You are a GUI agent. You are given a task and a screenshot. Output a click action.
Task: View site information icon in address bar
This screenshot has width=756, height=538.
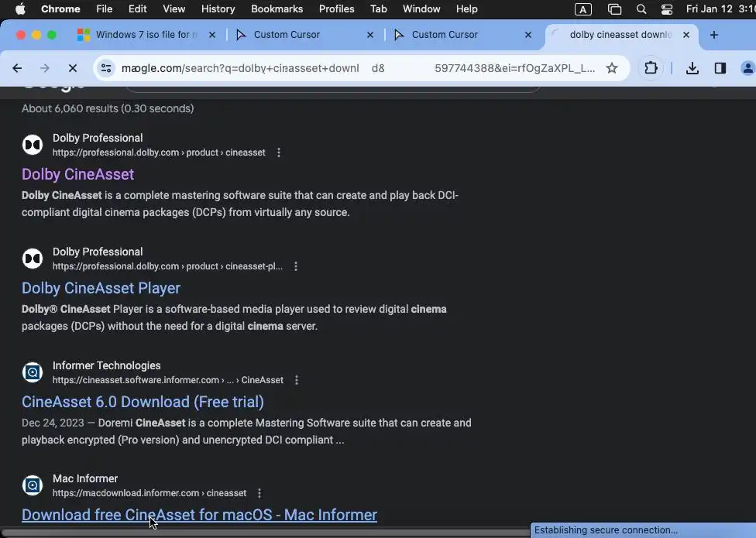coord(106,68)
